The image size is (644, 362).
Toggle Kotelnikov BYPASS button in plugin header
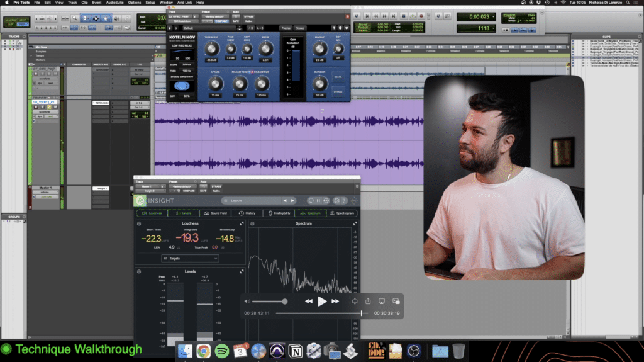pyautogui.click(x=249, y=16)
